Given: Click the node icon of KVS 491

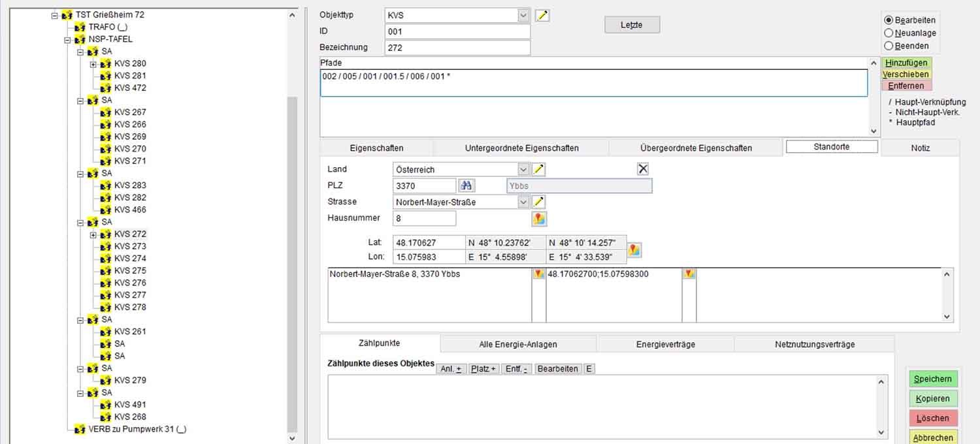Looking at the screenshot, I should tap(106, 405).
